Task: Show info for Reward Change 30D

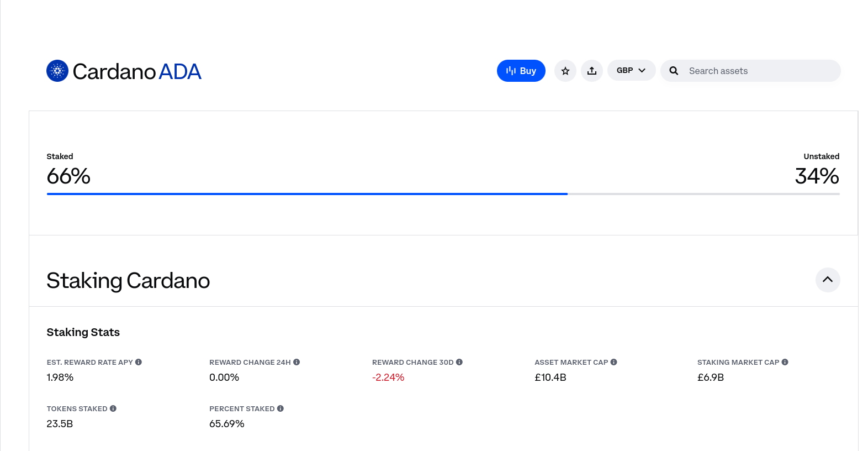Action: 459,362
